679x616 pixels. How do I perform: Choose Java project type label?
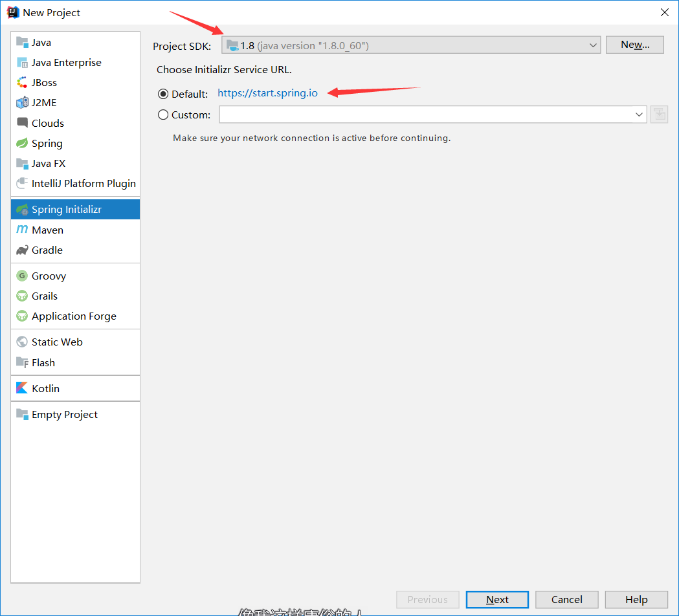pos(41,43)
